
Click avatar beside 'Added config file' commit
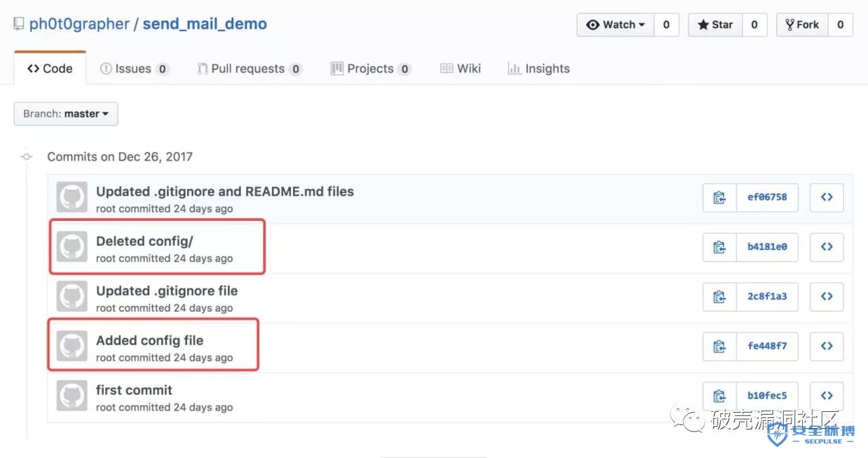[x=72, y=346]
